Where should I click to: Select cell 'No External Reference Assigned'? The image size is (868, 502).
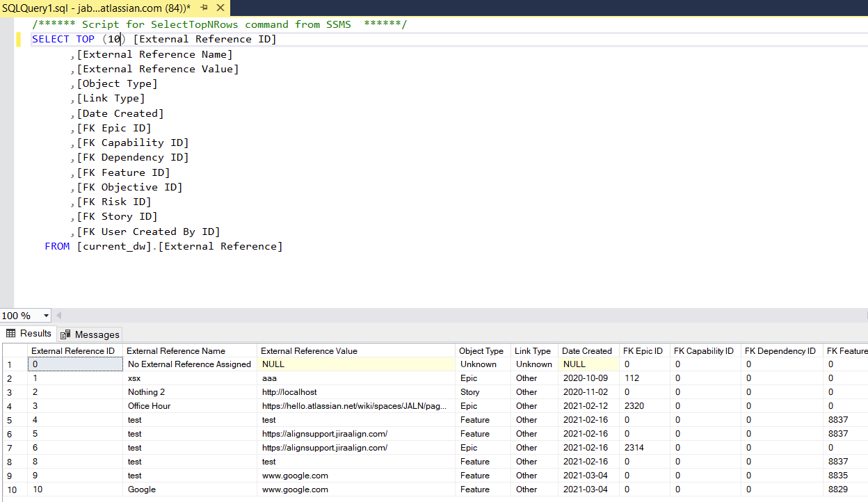point(190,364)
